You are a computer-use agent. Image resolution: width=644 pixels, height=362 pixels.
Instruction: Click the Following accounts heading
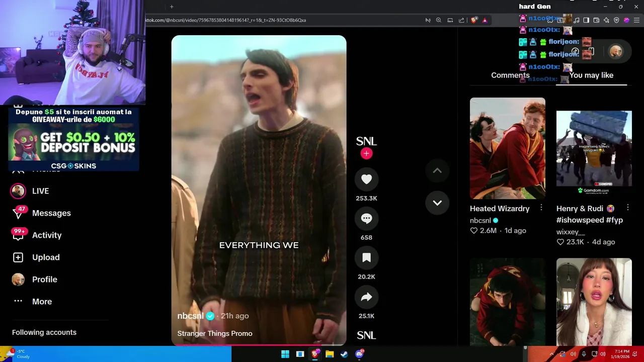click(44, 332)
